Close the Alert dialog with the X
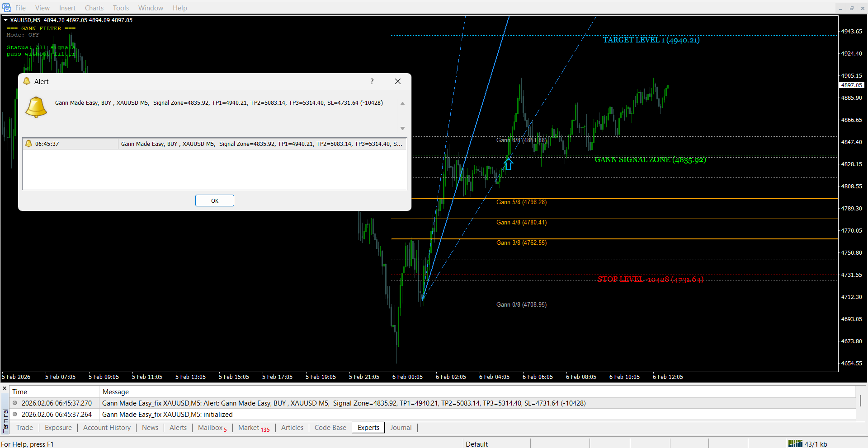868x448 pixels. (397, 81)
